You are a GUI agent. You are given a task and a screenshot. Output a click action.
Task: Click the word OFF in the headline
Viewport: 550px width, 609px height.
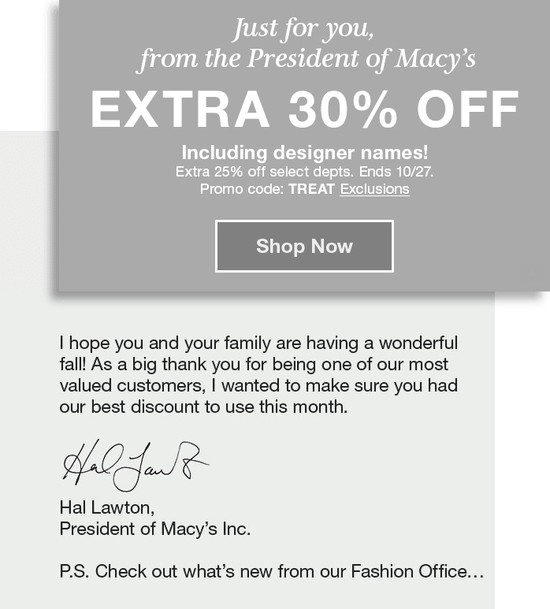tap(468, 109)
